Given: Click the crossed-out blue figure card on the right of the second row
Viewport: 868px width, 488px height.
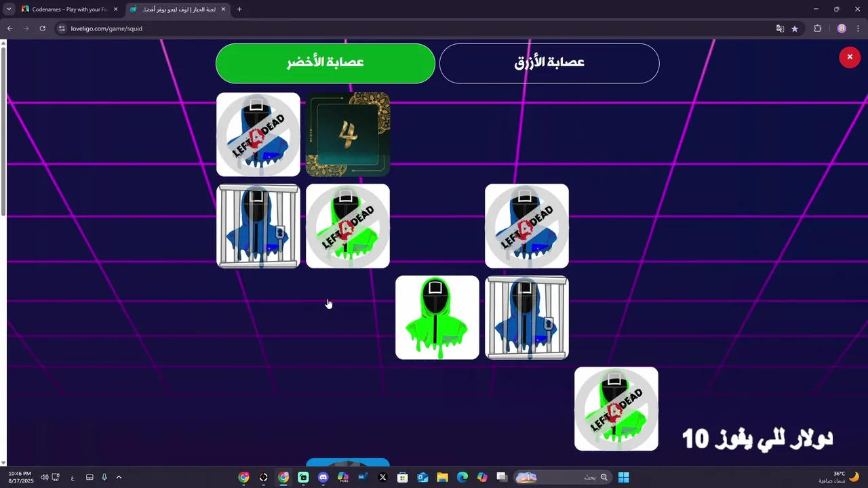Looking at the screenshot, I should click(x=527, y=226).
